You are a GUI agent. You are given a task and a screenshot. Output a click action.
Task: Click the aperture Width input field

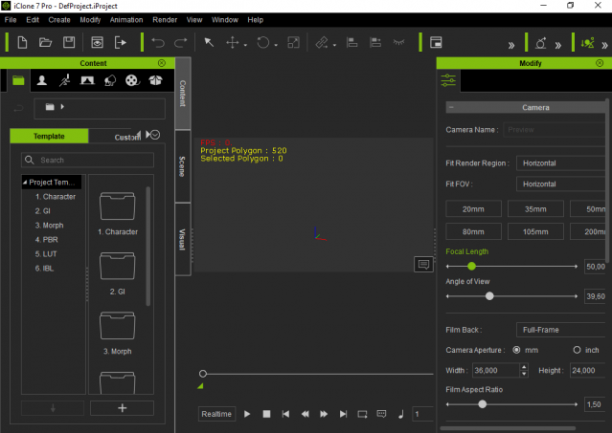coord(496,370)
